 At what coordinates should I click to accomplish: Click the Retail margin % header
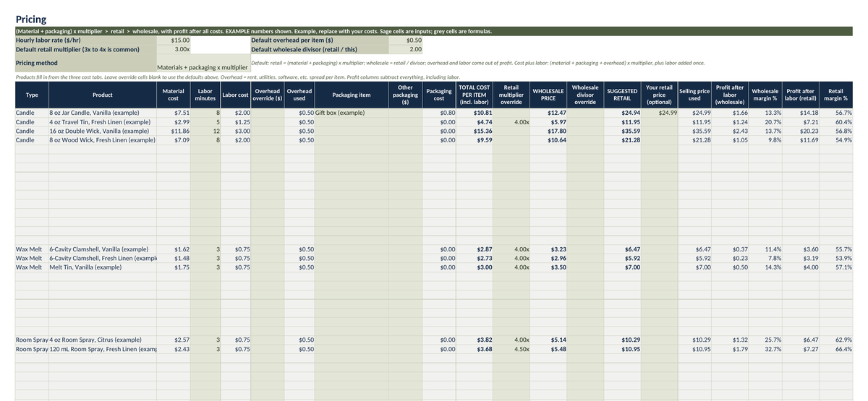[835, 95]
